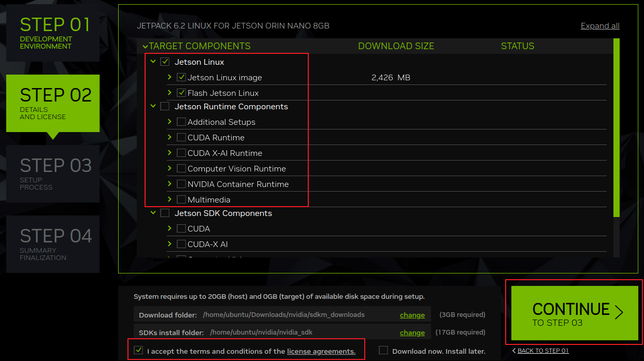Change the Download folder location
The image size is (644, 361).
tap(412, 315)
